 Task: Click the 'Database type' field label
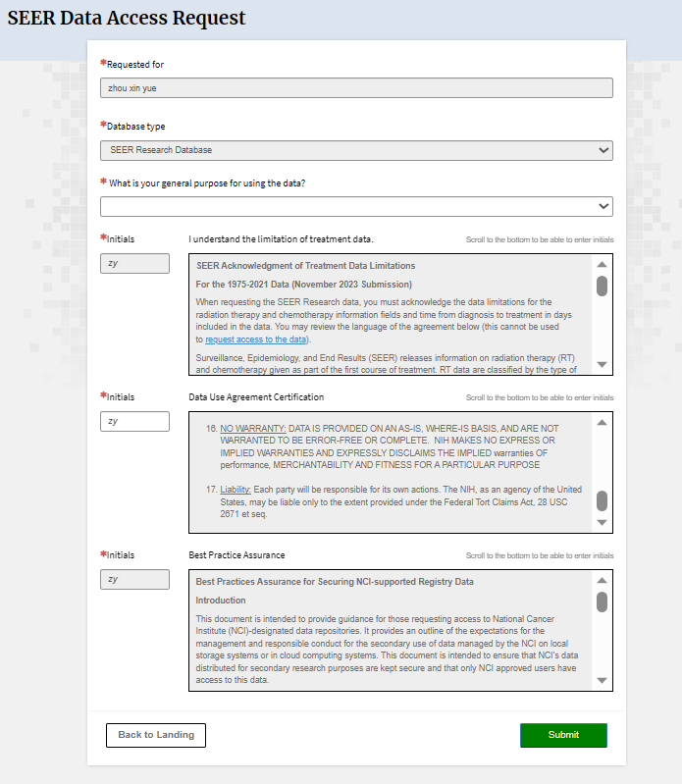pyautogui.click(x=136, y=127)
